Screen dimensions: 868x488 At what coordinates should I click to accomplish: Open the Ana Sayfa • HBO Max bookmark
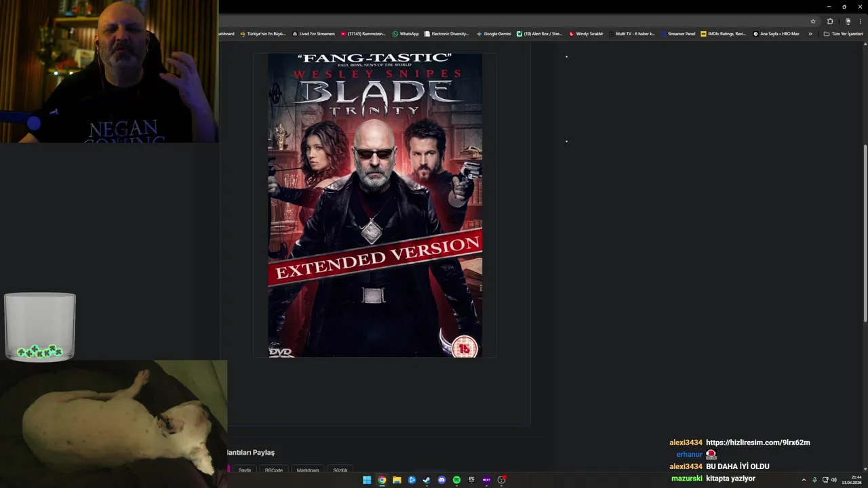[776, 34]
